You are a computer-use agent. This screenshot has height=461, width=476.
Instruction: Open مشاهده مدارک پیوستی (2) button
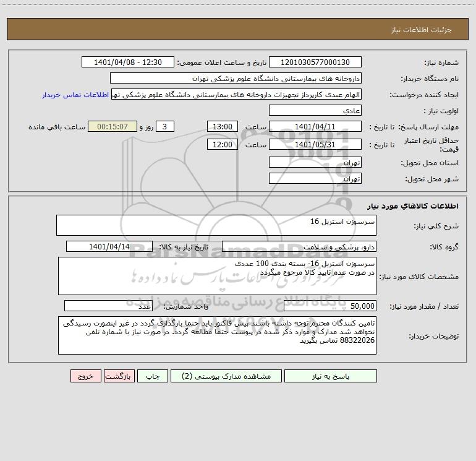pyautogui.click(x=226, y=376)
